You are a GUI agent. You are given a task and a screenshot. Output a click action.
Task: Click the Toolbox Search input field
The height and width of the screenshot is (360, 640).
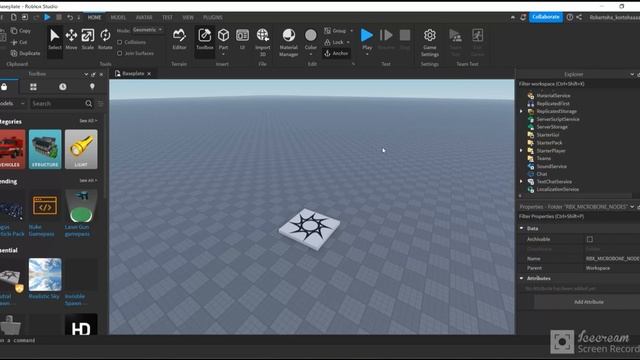point(57,104)
